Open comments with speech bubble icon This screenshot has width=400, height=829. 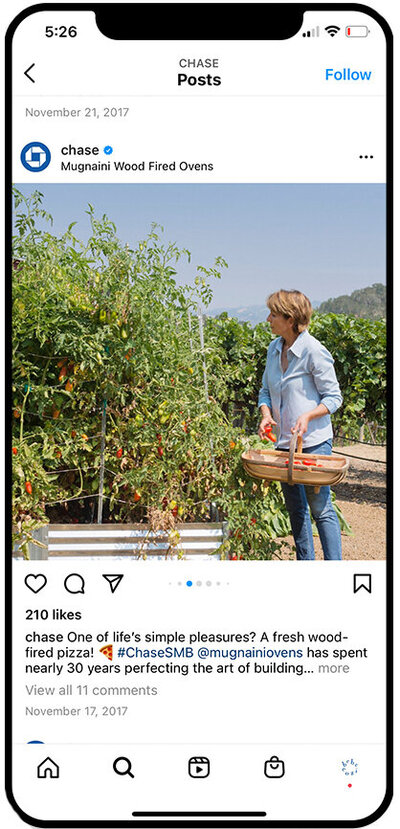point(75,584)
